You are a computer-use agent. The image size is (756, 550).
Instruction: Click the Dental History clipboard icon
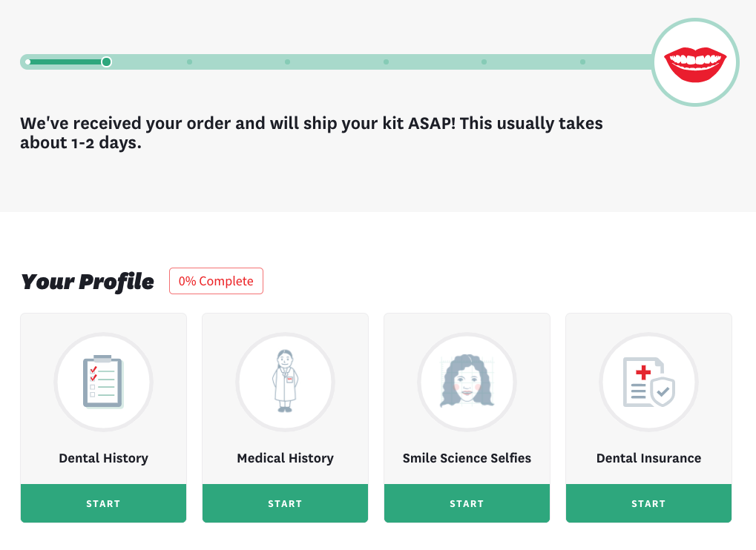103,382
